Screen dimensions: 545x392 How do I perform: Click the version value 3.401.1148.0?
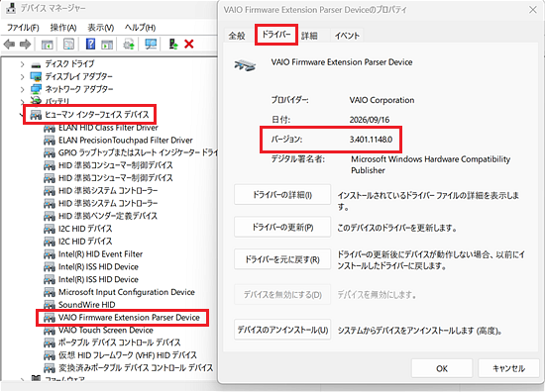(371, 140)
